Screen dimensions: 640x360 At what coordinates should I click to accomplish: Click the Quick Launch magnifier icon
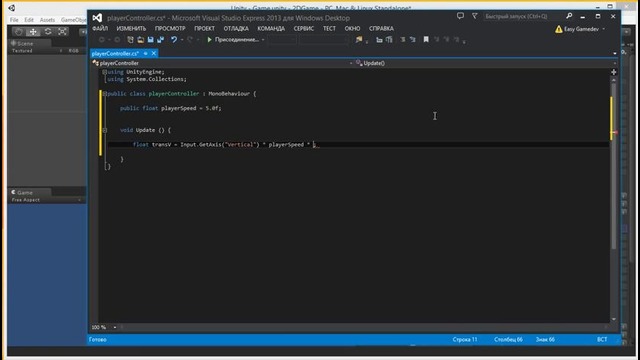pos(569,16)
